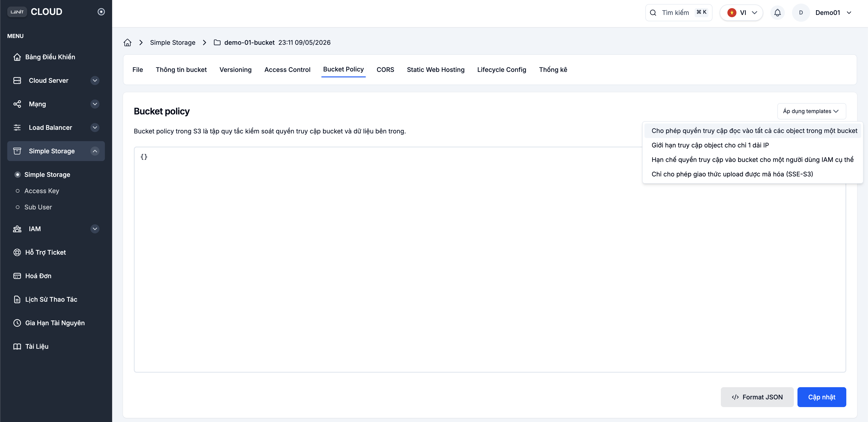The height and width of the screenshot is (422, 868).
Task: Choose template allowing read access to all objects
Action: click(752, 131)
